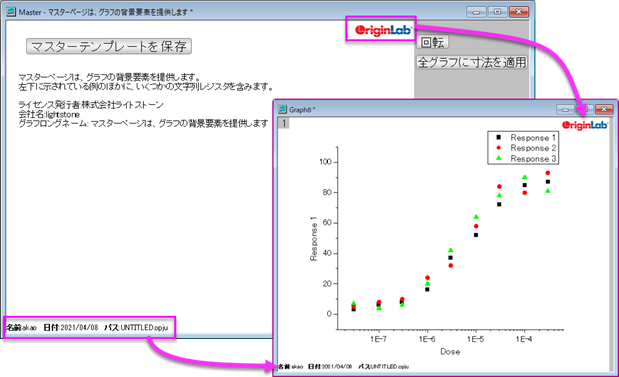Click the OriginLab logo in Master window
Viewport: 619px width, 377px height.
(383, 30)
